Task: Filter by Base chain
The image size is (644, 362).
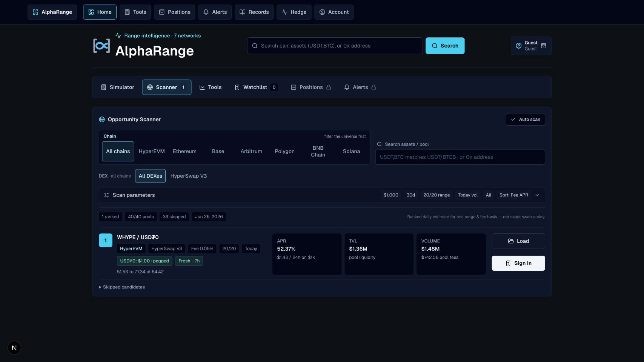Action: (x=218, y=151)
